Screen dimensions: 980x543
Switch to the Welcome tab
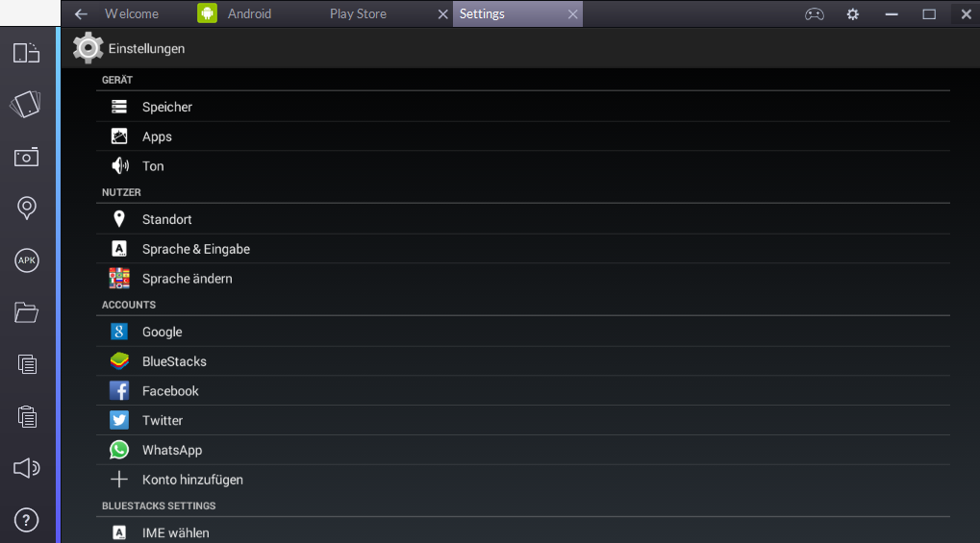coord(131,13)
